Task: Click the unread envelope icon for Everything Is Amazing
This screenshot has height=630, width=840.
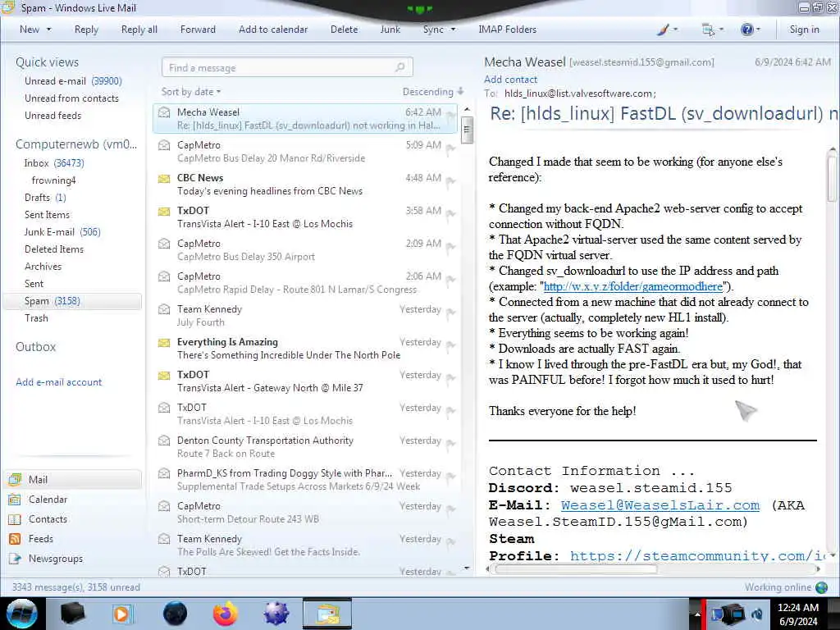Action: pyautogui.click(x=164, y=342)
